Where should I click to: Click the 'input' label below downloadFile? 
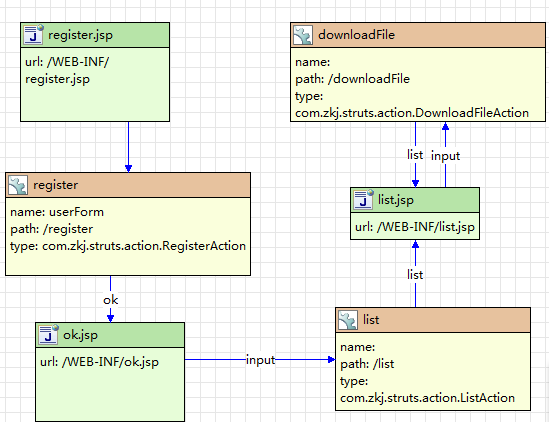(x=445, y=156)
